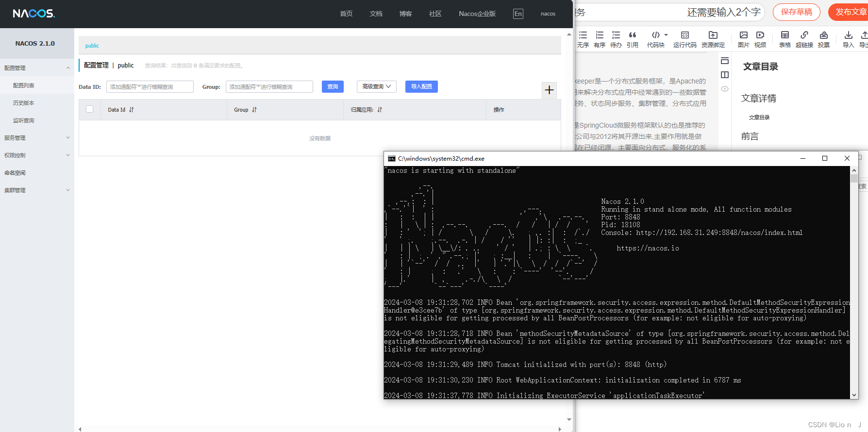Click the 导入配置 button

pos(421,86)
